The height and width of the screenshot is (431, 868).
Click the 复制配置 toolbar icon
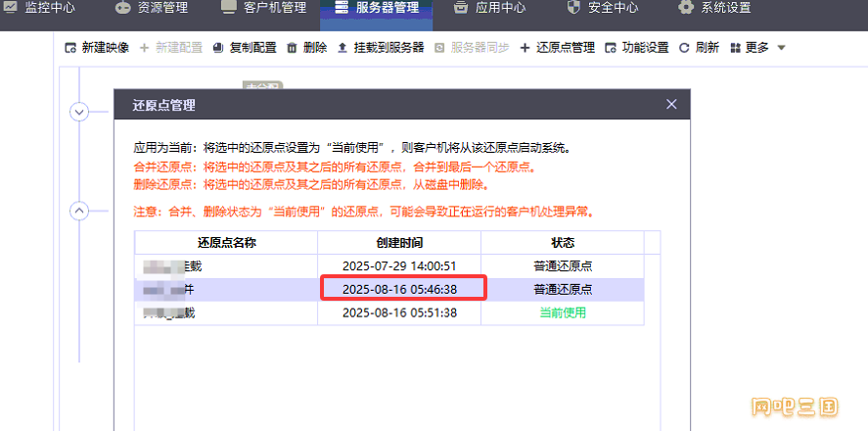click(x=217, y=48)
